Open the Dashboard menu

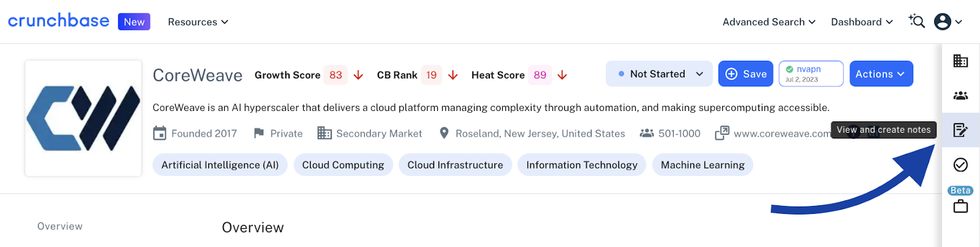(862, 22)
